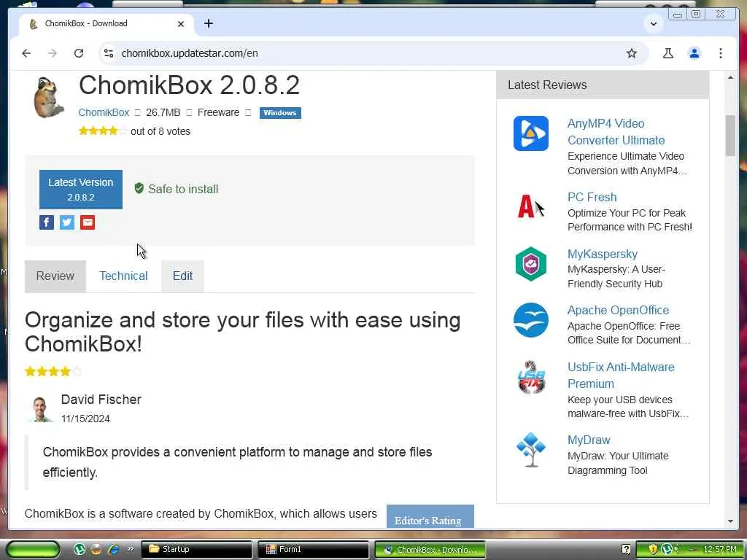Screen dimensions: 747x560
Task: Open the Chrome profile menu
Action: point(694,53)
